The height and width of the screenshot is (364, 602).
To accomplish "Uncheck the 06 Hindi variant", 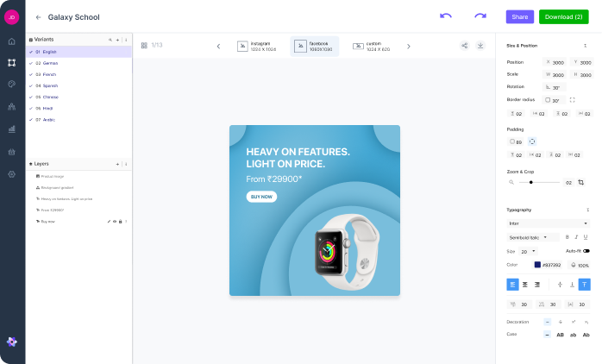I will (31, 109).
